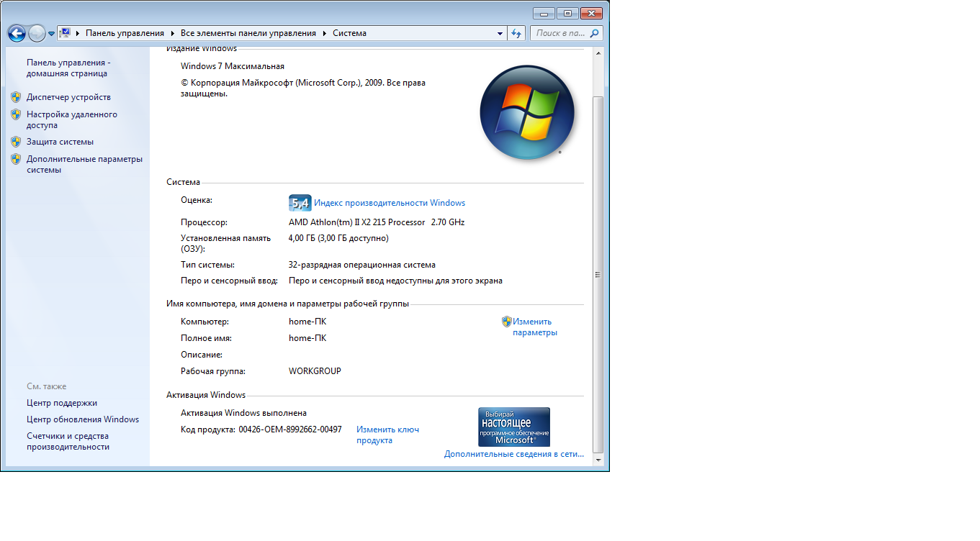Click the Microsoft Corp. 2009 copyright text
Viewport: 980px width, 541px height.
[303, 88]
